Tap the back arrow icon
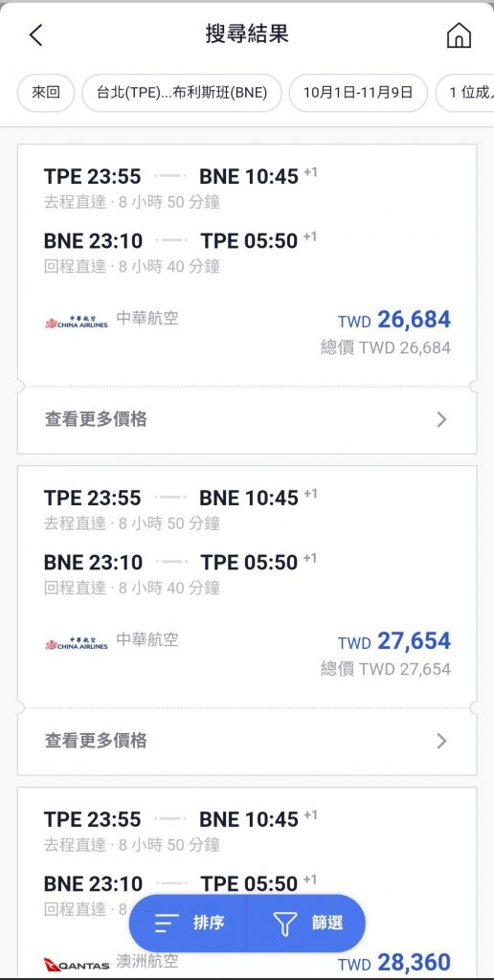This screenshot has height=980, width=494. 36,35
